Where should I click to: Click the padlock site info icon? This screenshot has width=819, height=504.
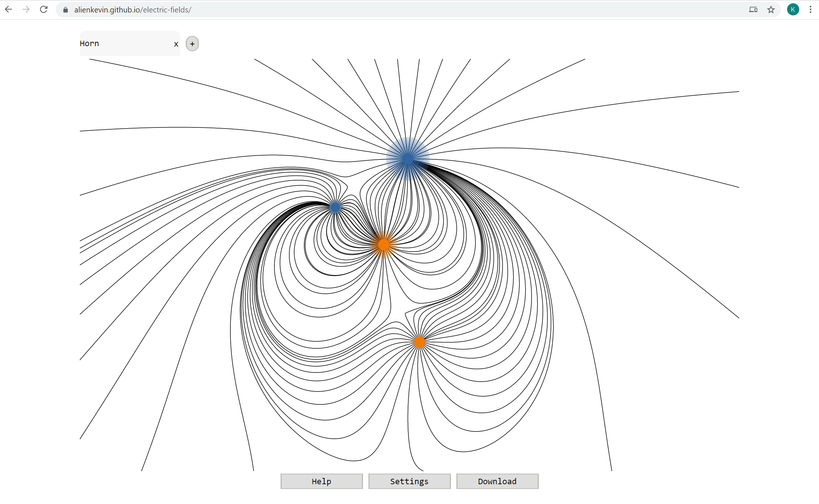(66, 10)
